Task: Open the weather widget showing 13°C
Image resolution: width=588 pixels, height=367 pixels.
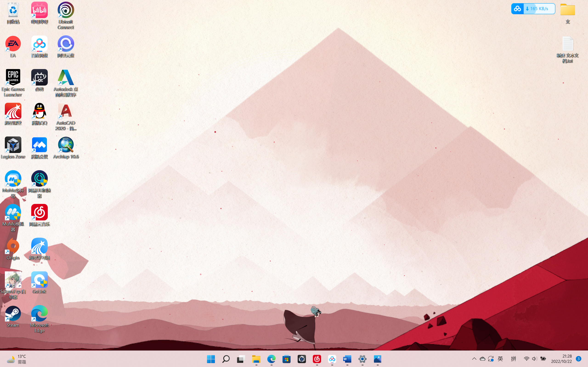Action: click(17, 359)
